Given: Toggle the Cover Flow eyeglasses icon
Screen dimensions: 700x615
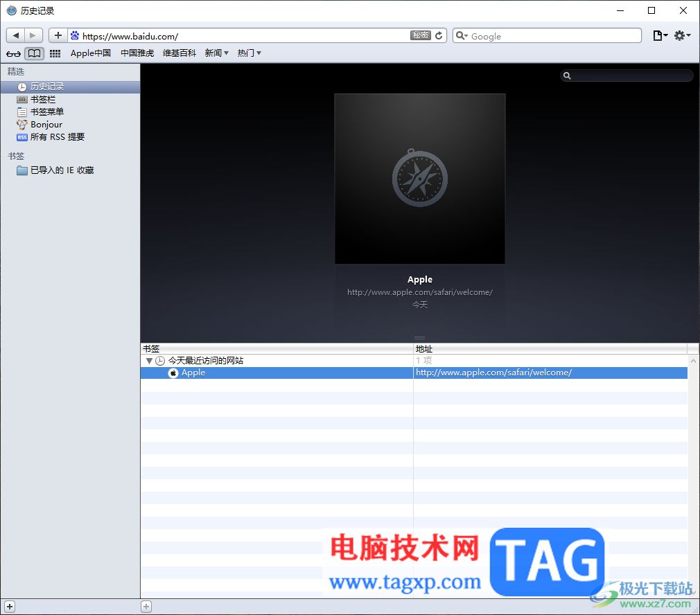Looking at the screenshot, I should [x=12, y=53].
